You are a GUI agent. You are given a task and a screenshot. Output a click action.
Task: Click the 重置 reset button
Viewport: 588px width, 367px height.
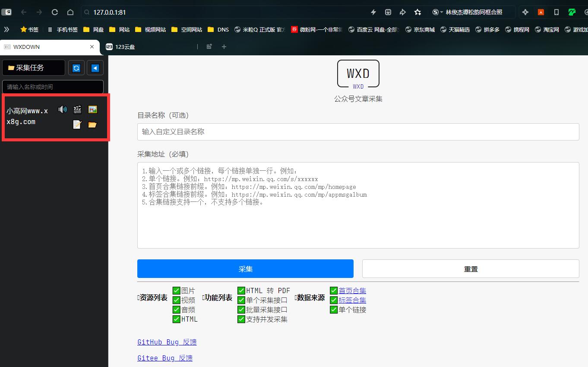click(471, 268)
